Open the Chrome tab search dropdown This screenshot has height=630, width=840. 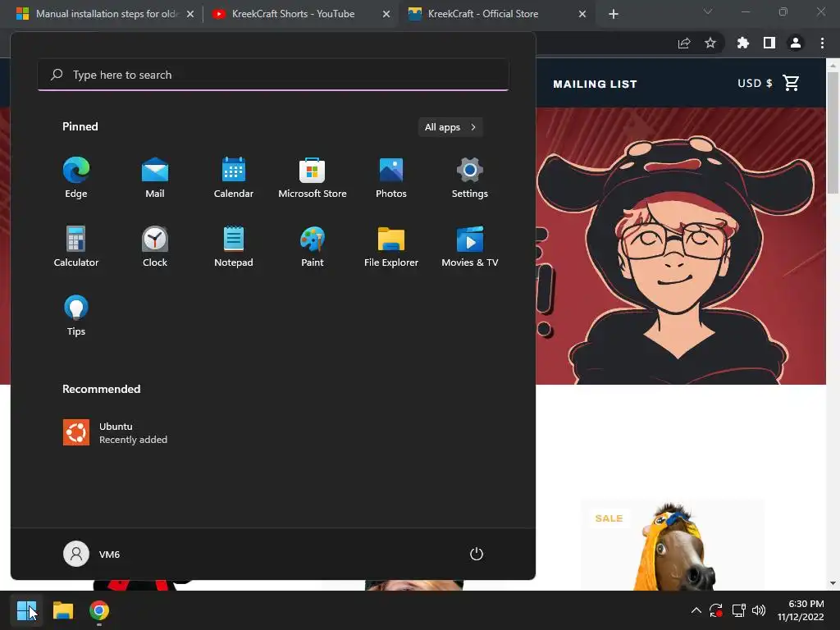708,11
